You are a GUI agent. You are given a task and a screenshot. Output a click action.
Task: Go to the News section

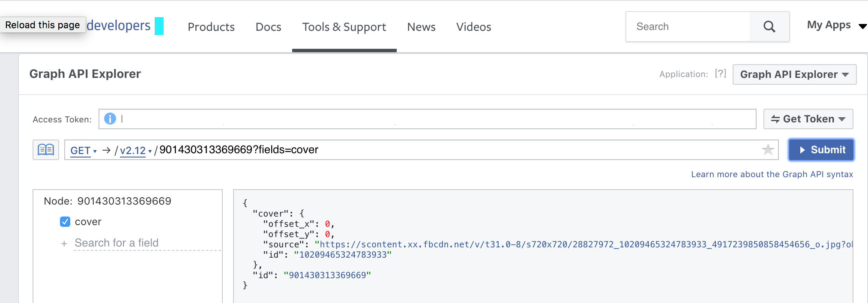pyautogui.click(x=421, y=27)
